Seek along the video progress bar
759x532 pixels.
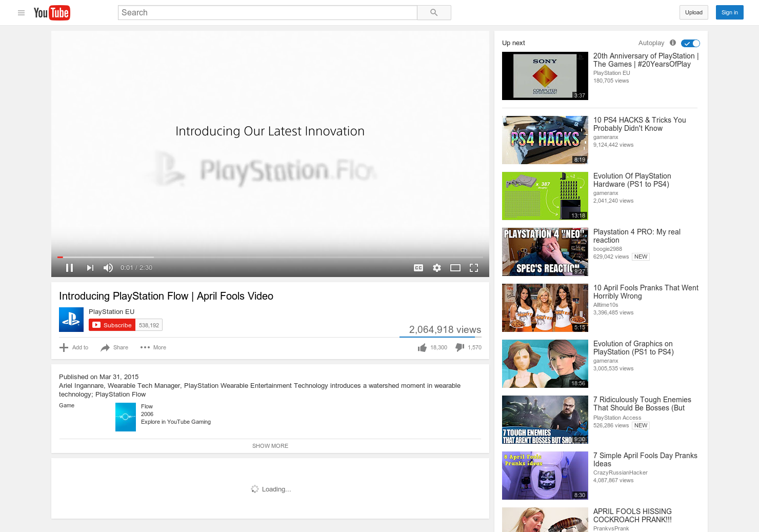pyautogui.click(x=270, y=257)
